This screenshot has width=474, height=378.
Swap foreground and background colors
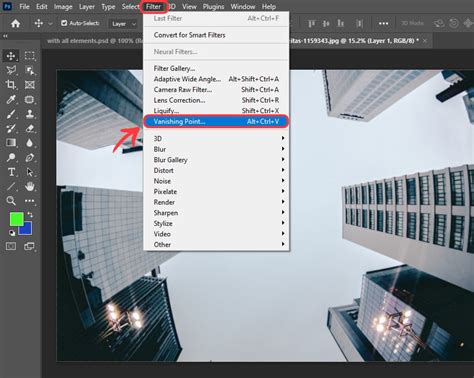[x=30, y=215]
